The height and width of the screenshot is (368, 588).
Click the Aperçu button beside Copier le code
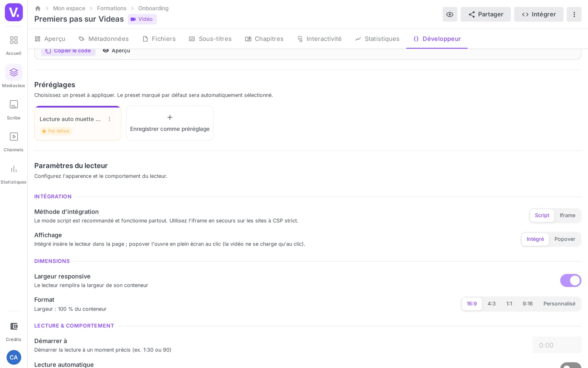(116, 51)
